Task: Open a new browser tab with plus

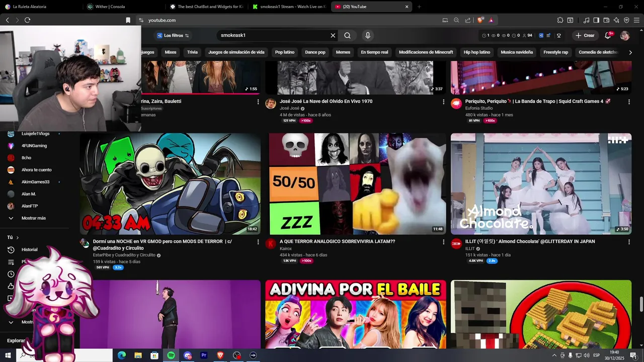Action: click(419, 7)
